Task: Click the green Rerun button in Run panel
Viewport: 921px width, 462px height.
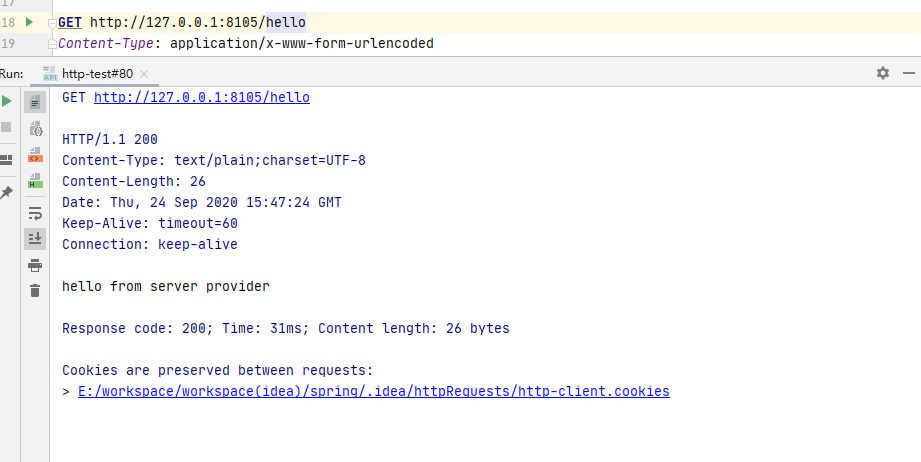Action: 7,102
